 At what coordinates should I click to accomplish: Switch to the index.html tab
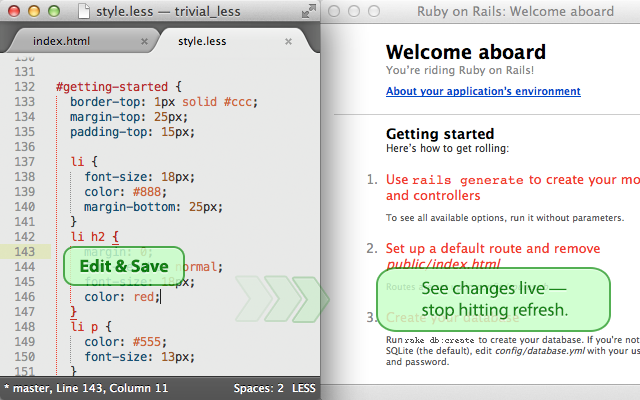click(x=61, y=41)
